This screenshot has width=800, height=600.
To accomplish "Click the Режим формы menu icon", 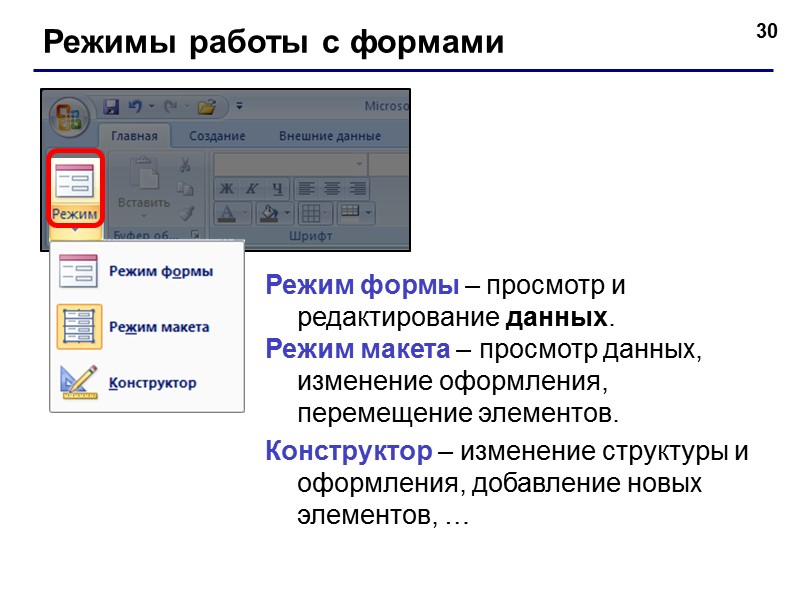I will coord(78,271).
